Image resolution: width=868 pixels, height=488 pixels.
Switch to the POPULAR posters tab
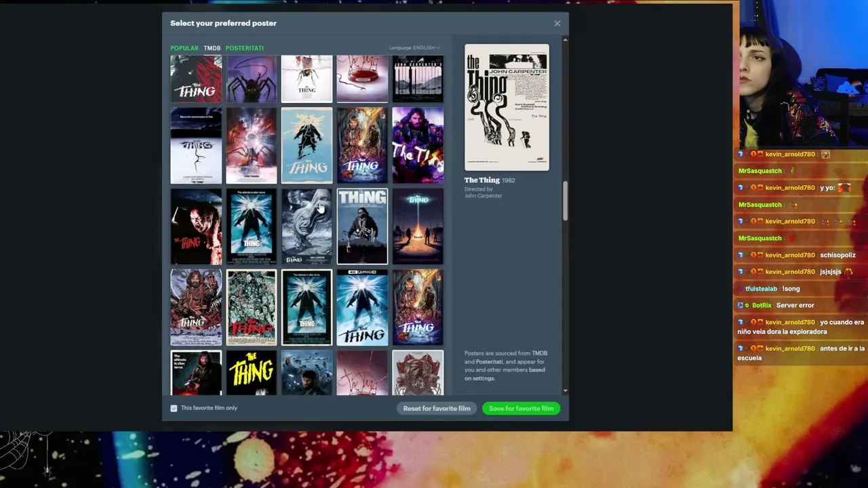click(184, 48)
